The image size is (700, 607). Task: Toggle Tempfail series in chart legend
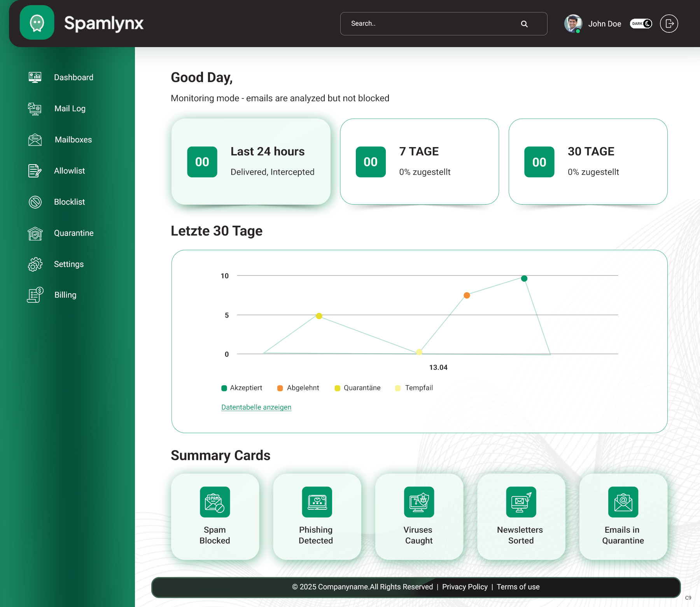pos(414,388)
